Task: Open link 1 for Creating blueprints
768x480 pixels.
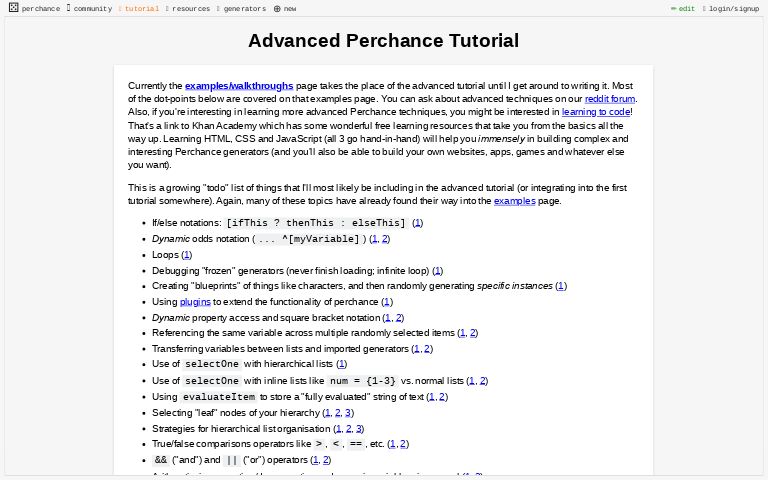Action: tap(561, 286)
